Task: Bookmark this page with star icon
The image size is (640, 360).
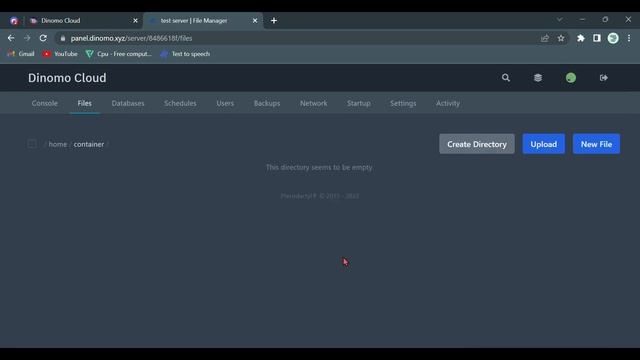Action: 561,38
